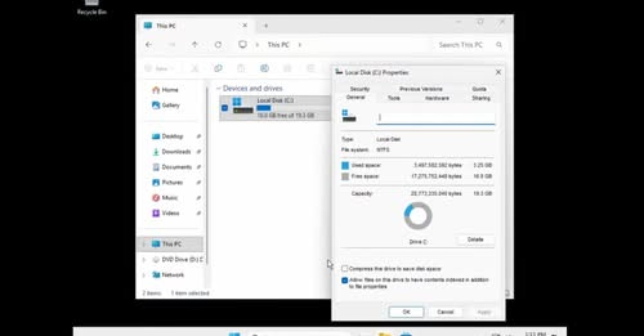Enable Compress this drive checkbox
This screenshot has width=644, height=336.
(x=344, y=269)
